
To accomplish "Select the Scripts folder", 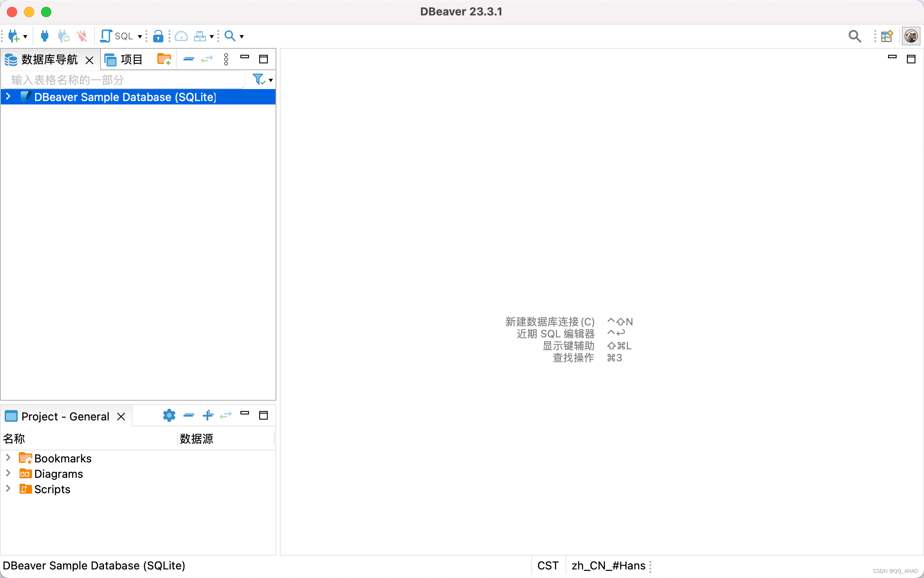I will 45,489.
